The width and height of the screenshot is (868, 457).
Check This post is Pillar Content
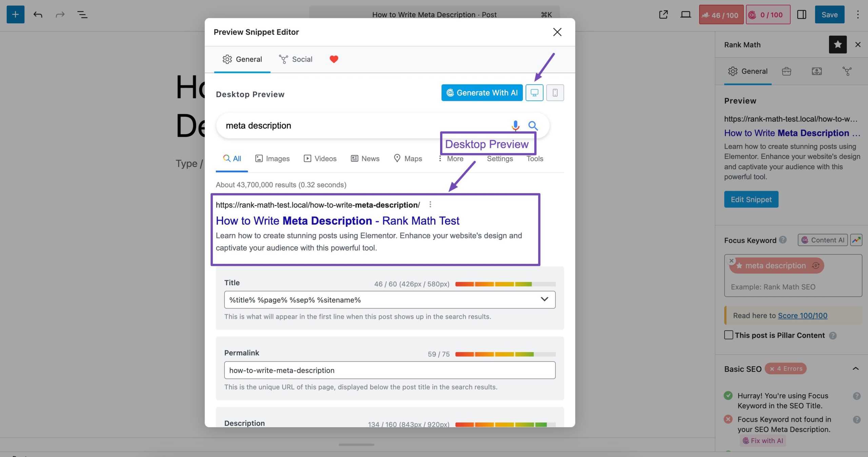728,335
